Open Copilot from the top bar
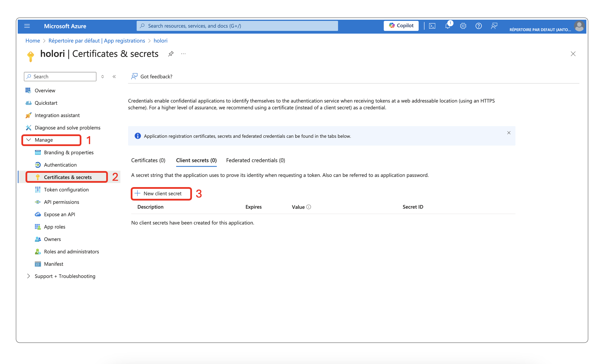This screenshot has height=364, width=607. pyautogui.click(x=401, y=26)
